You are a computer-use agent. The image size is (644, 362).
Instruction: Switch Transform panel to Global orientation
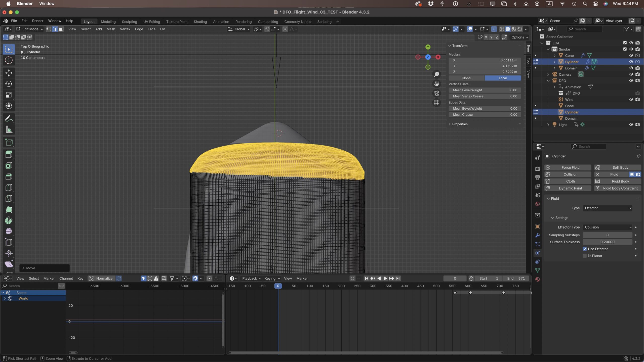[467, 78]
